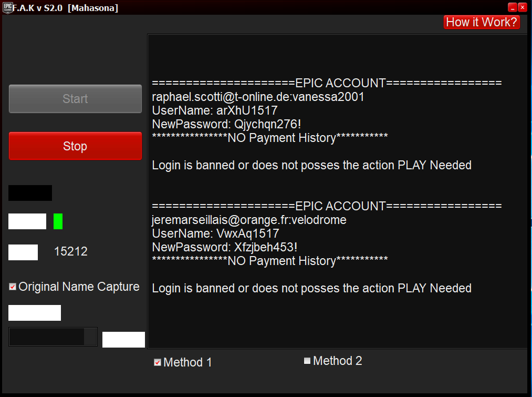Click the jeremarseillais@orange.fr account line
This screenshot has height=397, width=532.
[x=249, y=220]
